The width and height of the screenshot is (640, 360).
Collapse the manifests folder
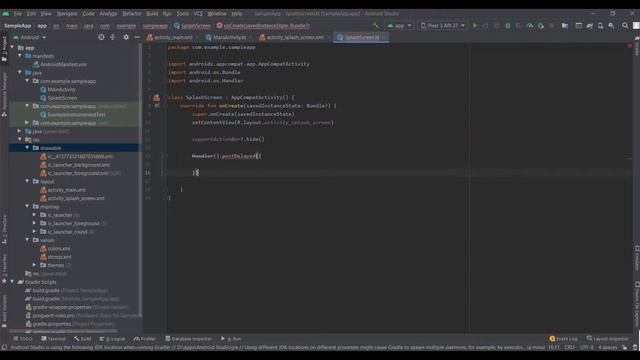[20, 56]
